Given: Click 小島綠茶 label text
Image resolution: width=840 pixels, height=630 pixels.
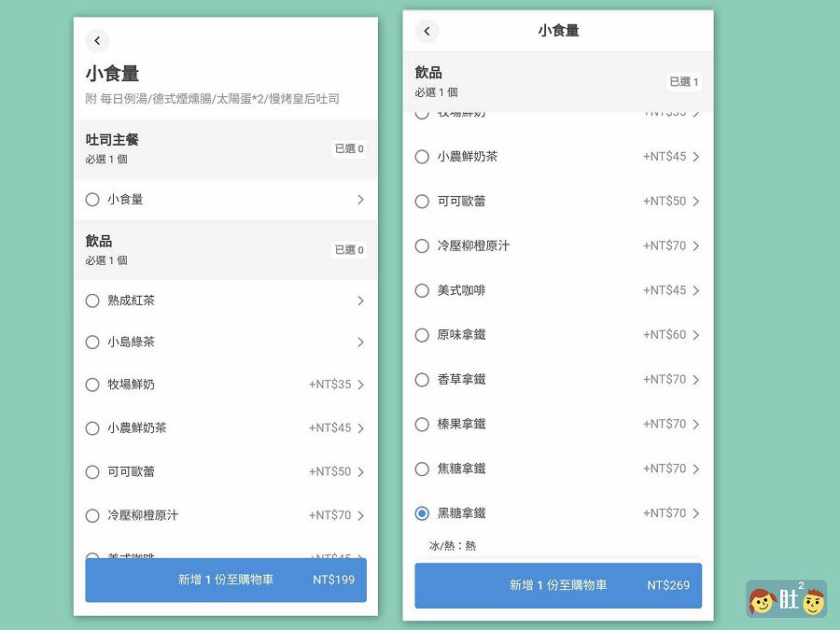Looking at the screenshot, I should (x=131, y=342).
